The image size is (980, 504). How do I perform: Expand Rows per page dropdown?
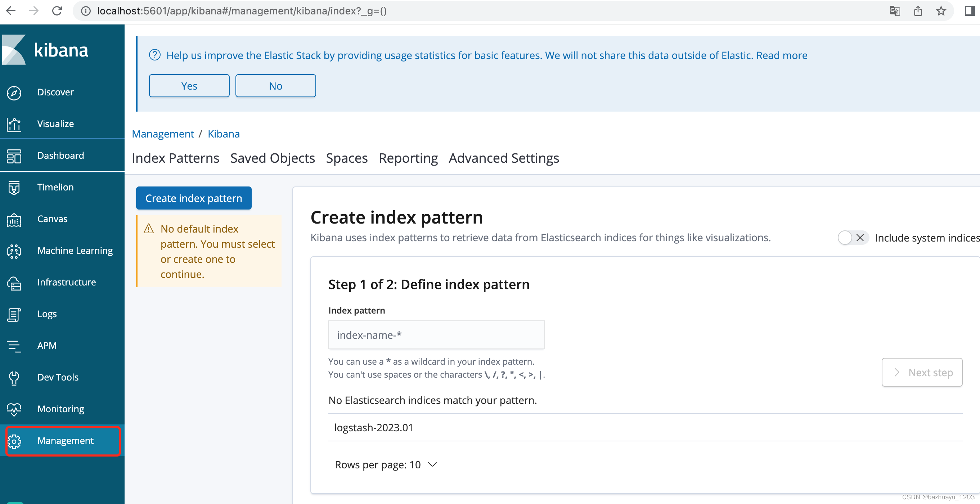pos(386,464)
